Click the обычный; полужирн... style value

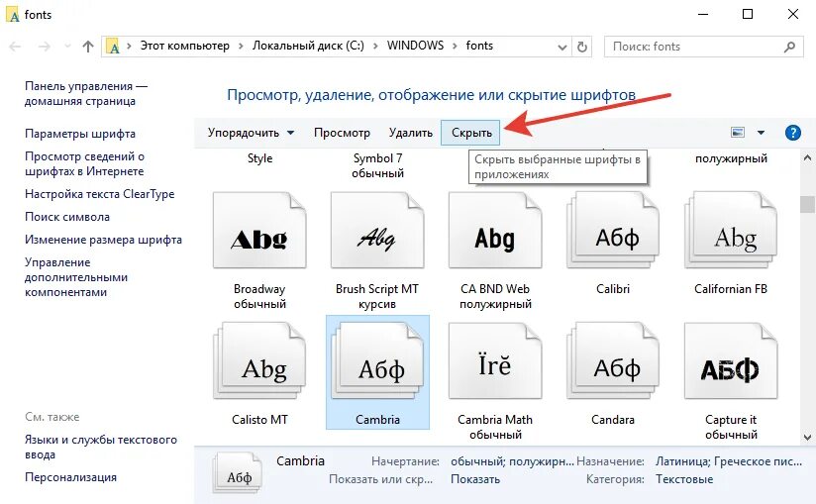click(x=512, y=461)
